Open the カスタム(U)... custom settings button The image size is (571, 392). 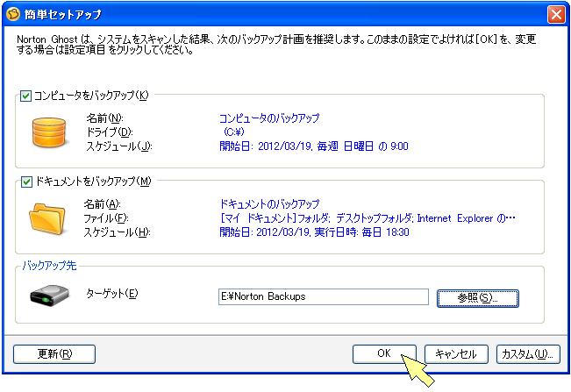[x=528, y=353]
